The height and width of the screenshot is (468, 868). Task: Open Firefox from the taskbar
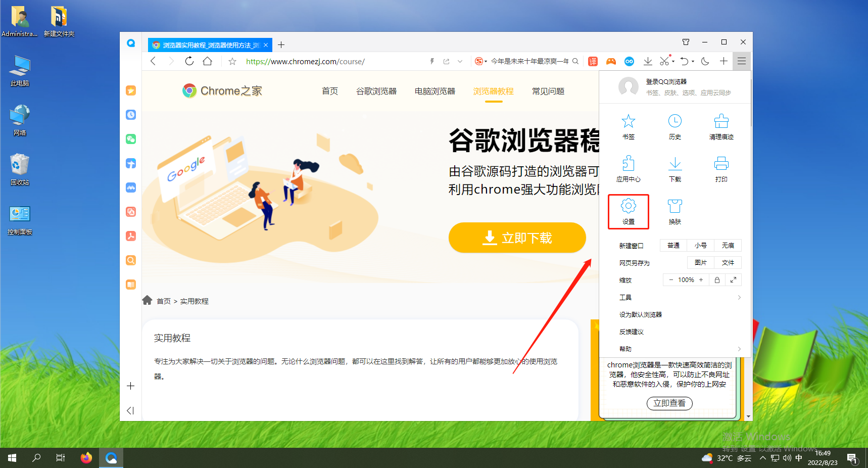coord(86,458)
